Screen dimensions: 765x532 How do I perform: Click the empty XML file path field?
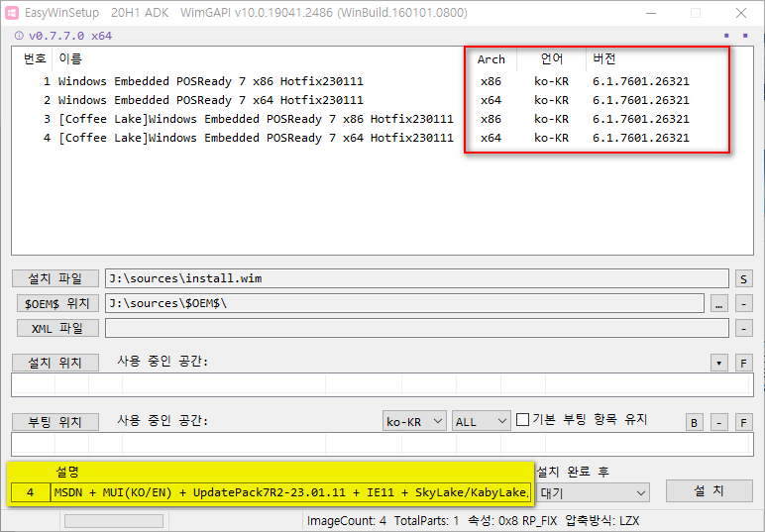point(416,328)
